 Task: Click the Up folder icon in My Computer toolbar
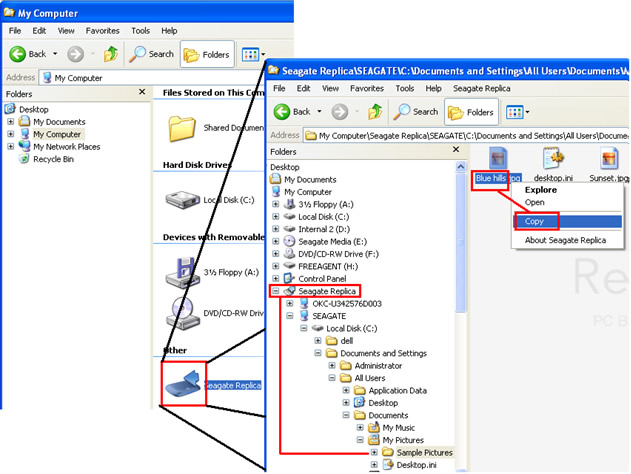(112, 54)
